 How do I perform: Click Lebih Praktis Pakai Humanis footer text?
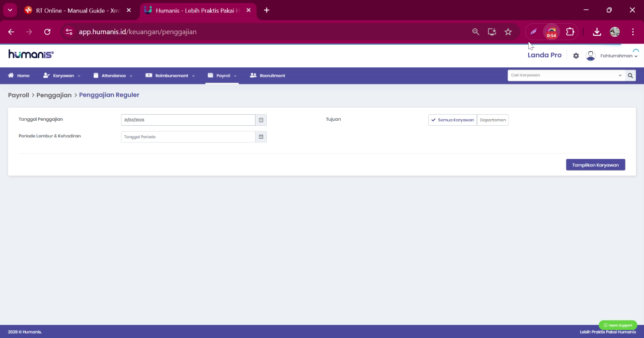coord(608,332)
